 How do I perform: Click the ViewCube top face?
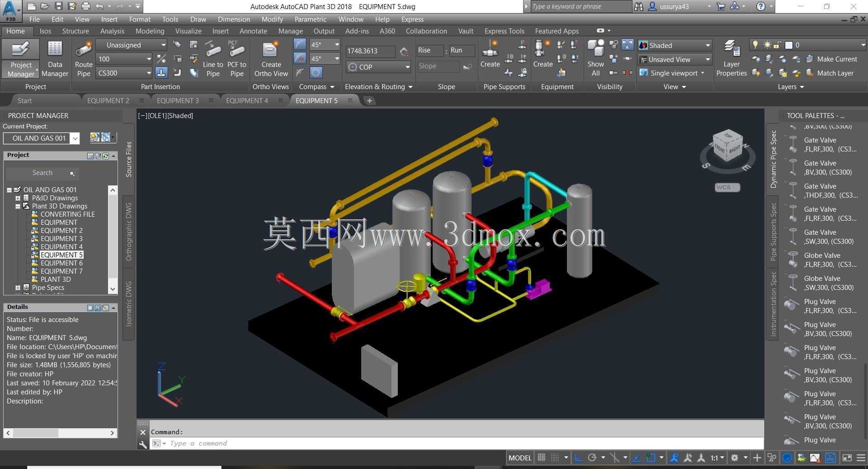728,136
